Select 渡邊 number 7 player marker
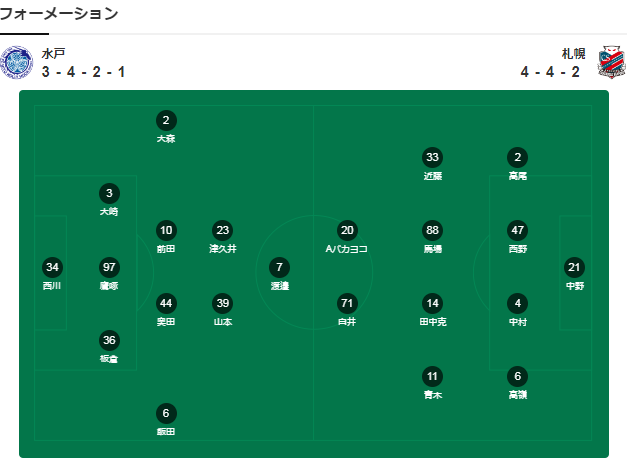The height and width of the screenshot is (461, 627). (280, 267)
